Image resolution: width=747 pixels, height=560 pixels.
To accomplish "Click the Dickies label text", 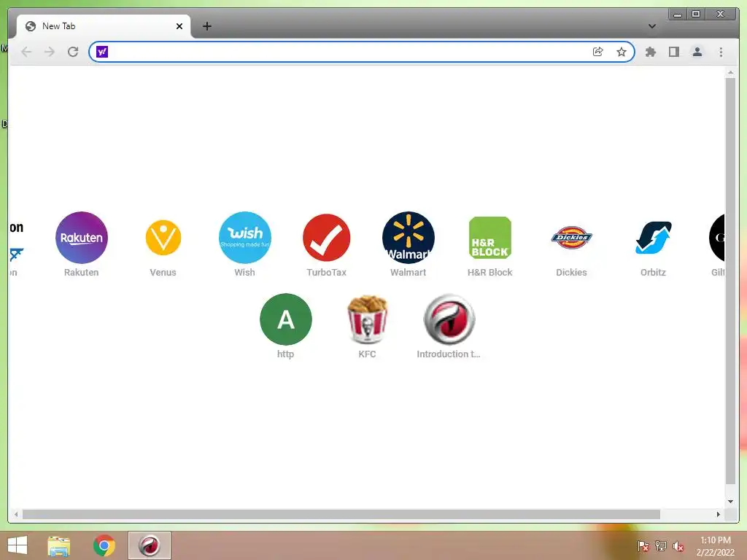I will coord(571,273).
